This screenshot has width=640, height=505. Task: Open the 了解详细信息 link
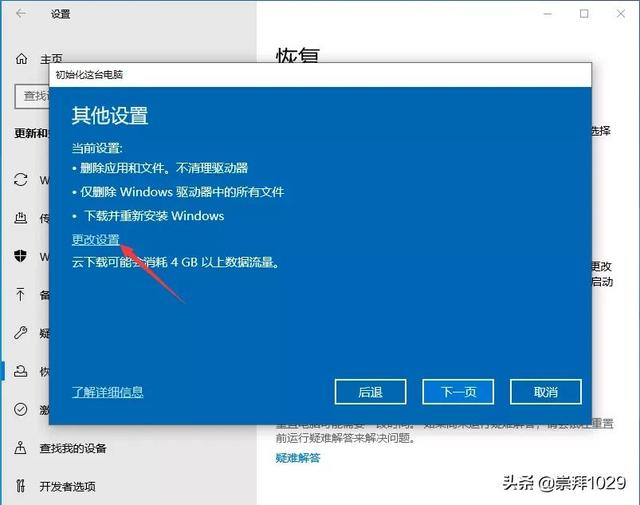pos(107,392)
